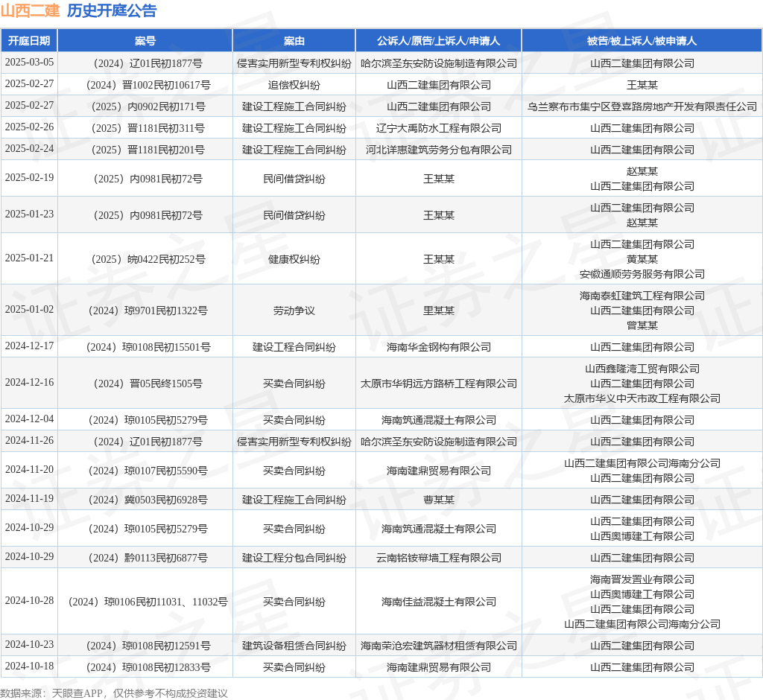Click defendant 黄某某

point(642,259)
